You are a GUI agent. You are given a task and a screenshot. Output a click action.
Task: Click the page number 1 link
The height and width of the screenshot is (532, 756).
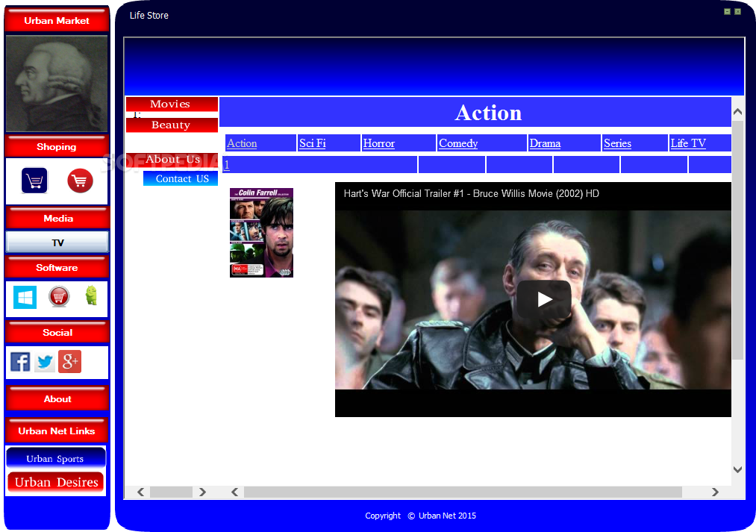[227, 165]
